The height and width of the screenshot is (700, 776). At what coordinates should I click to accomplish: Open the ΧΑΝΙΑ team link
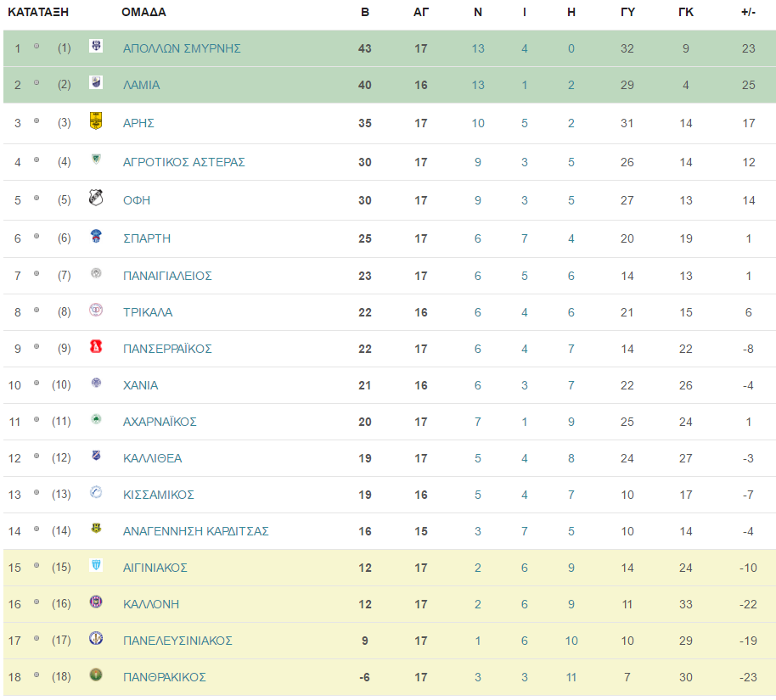[141, 385]
